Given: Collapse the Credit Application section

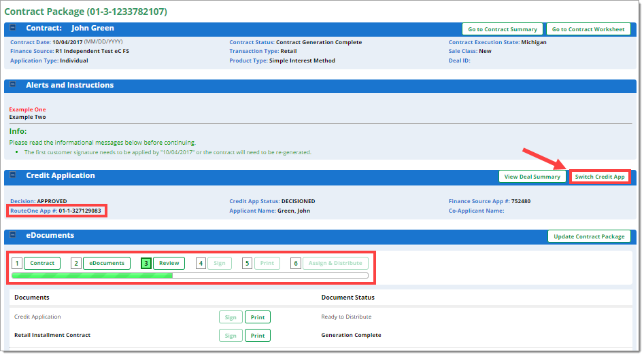Looking at the screenshot, I should 12,175.
